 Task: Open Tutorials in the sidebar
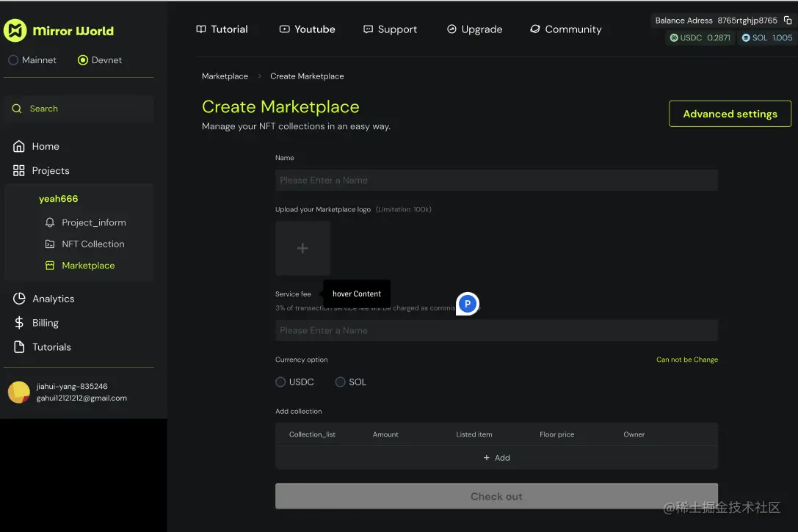click(52, 347)
